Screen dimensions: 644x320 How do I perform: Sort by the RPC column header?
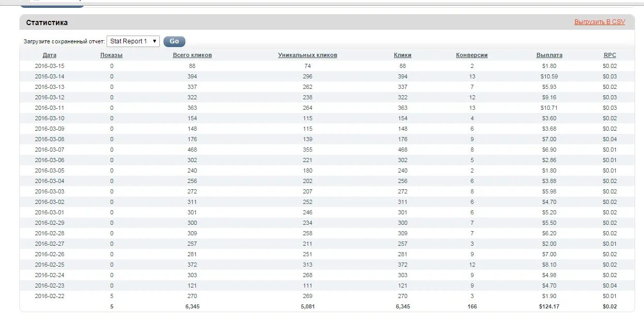click(x=610, y=55)
